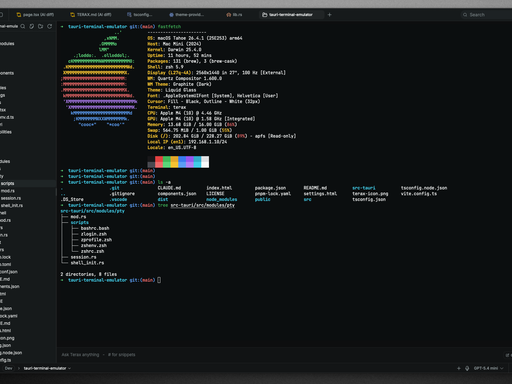This screenshot has height=384, width=512.
Task: Click the search icon in file explorer header
Action: (x=23, y=26)
